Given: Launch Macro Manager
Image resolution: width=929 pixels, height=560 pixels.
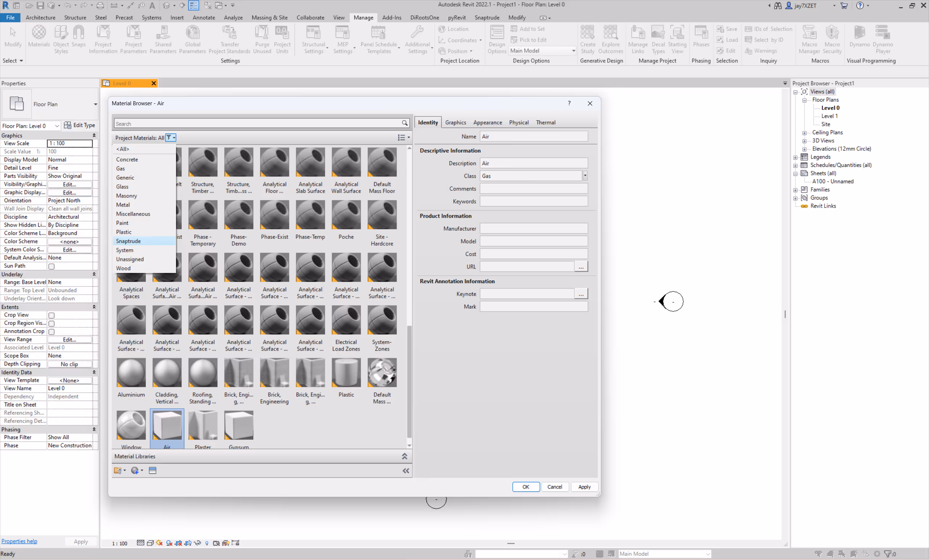Looking at the screenshot, I should pyautogui.click(x=809, y=40).
